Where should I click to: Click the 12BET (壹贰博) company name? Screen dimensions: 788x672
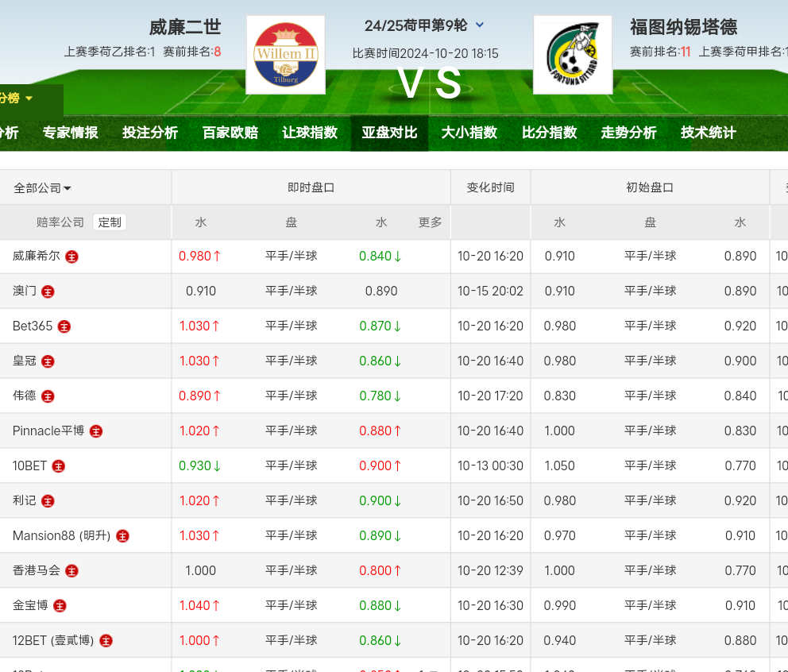point(53,640)
